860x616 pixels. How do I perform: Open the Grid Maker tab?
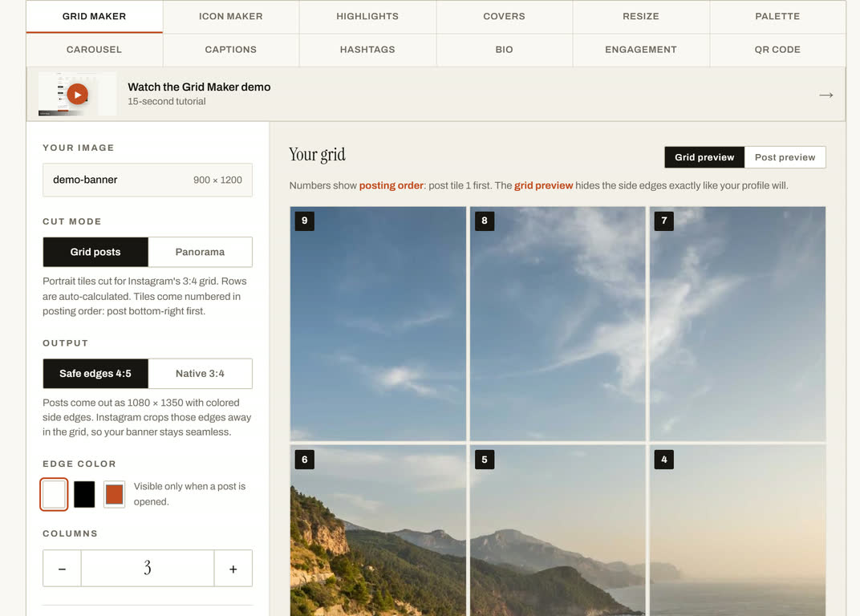pos(95,17)
